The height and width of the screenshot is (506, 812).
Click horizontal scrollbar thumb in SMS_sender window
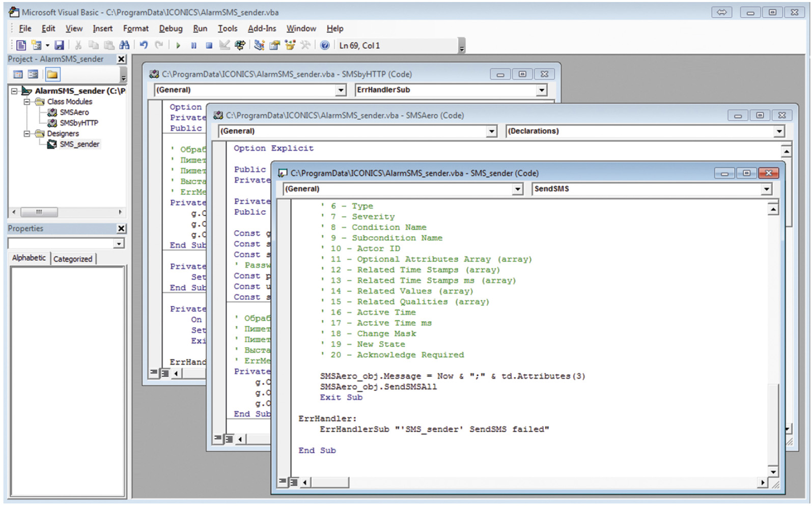tap(330, 482)
